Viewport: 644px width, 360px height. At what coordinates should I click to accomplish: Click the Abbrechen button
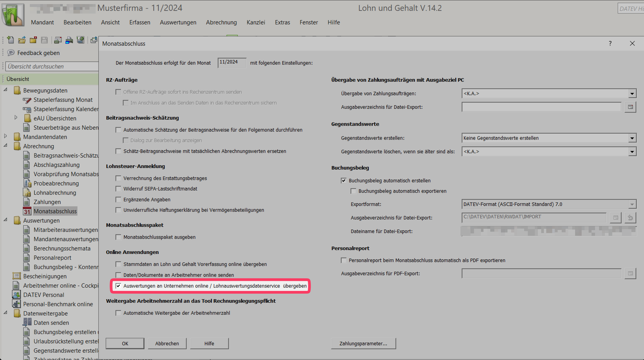click(x=167, y=344)
